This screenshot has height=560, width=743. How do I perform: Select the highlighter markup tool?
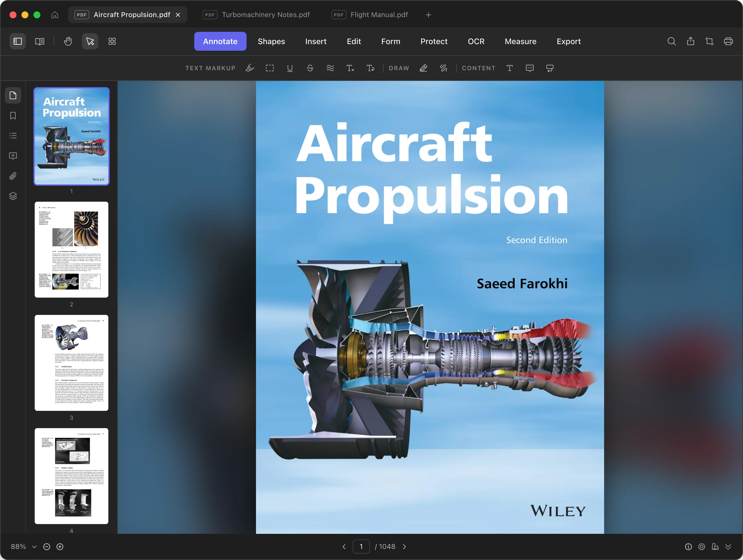[x=250, y=68]
